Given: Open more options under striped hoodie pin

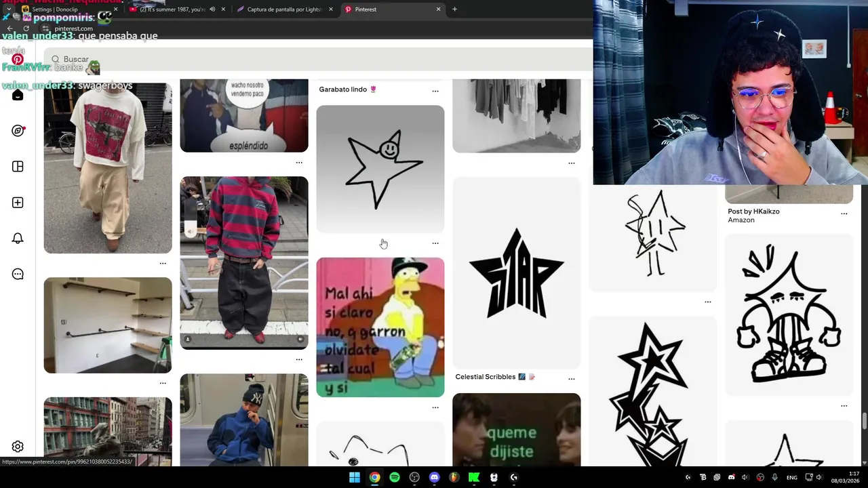Looking at the screenshot, I should coord(299,359).
